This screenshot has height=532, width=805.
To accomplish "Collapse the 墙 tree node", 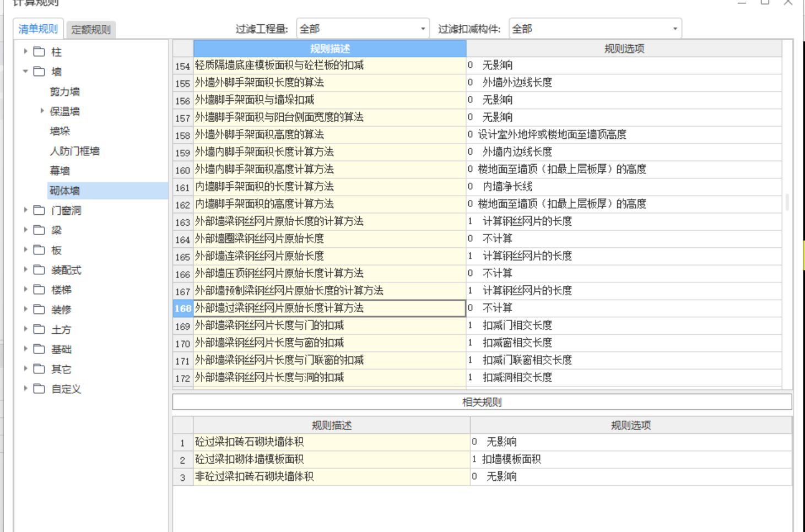I will [x=25, y=71].
